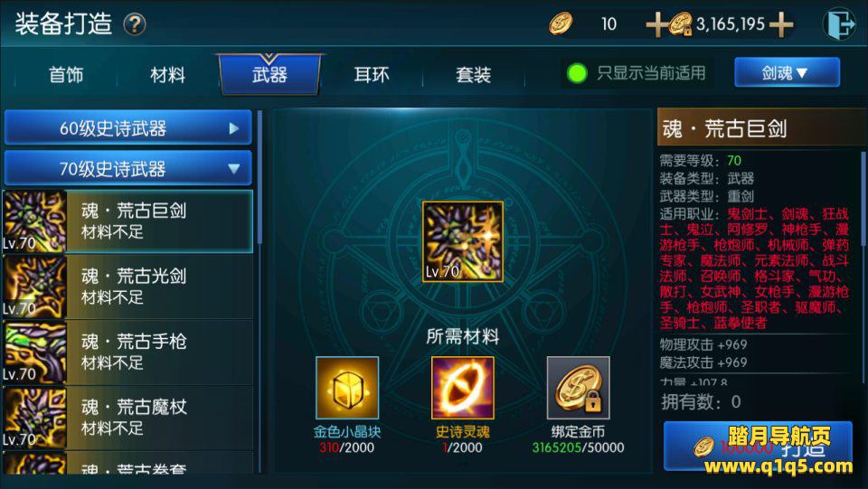Select 魂·荒古光剑 in the list
The width and height of the screenshot is (868, 489).
[127, 287]
